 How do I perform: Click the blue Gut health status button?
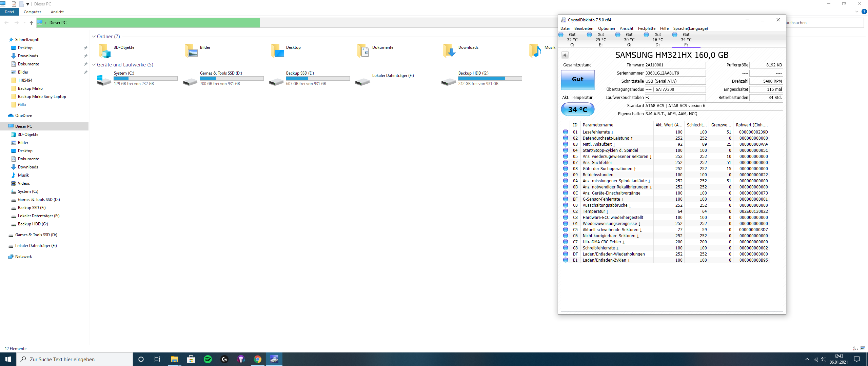(578, 80)
